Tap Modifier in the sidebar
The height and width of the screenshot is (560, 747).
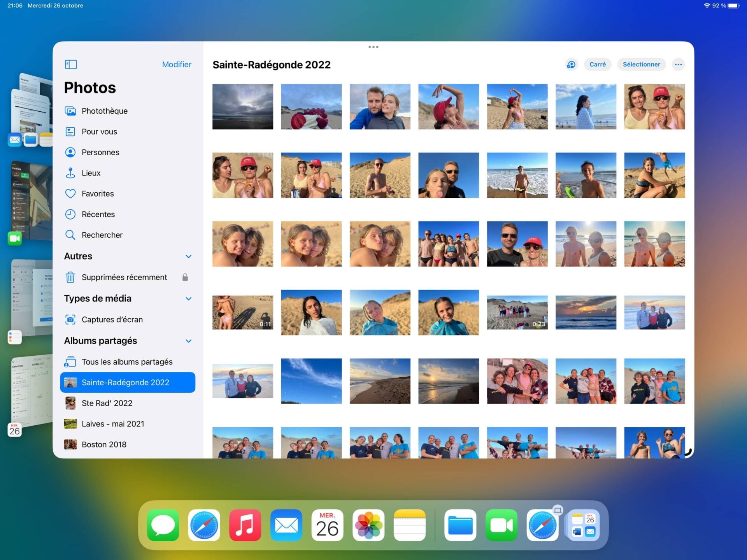point(177,64)
